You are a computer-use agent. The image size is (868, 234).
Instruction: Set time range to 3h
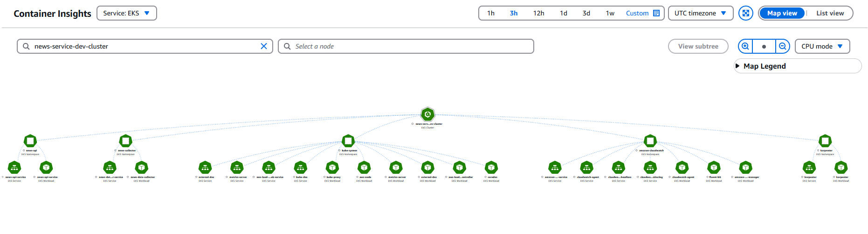(x=514, y=13)
